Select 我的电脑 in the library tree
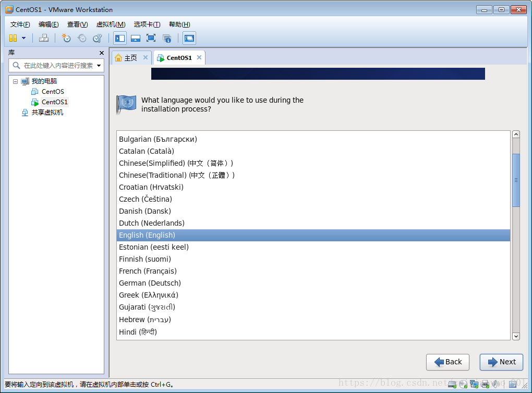The image size is (532, 393). [x=44, y=81]
